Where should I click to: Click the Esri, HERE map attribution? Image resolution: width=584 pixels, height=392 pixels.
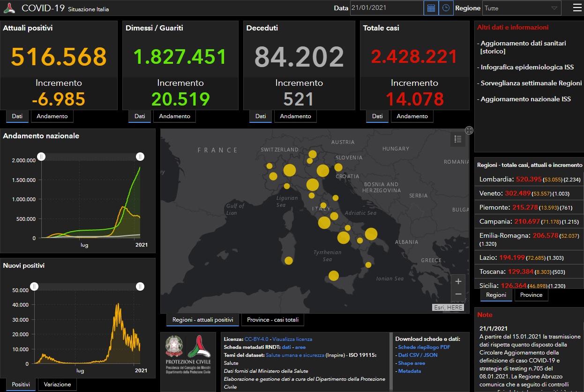tap(448, 308)
